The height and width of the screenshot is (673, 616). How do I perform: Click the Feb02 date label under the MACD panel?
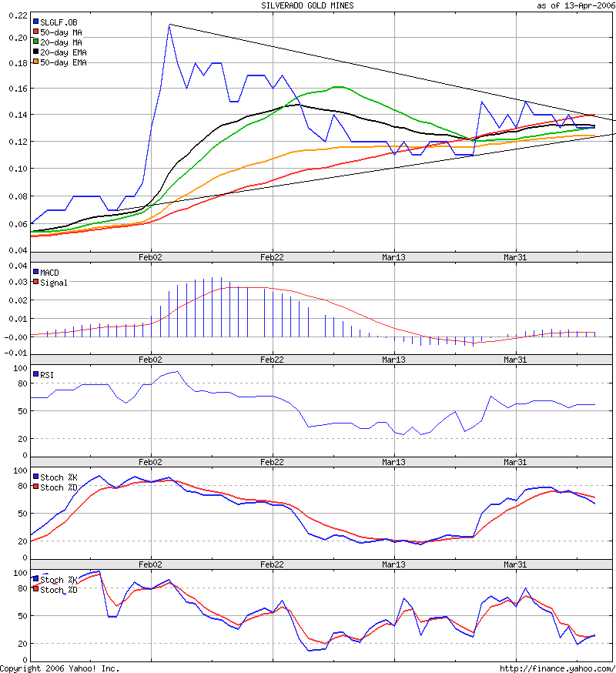pyautogui.click(x=150, y=360)
